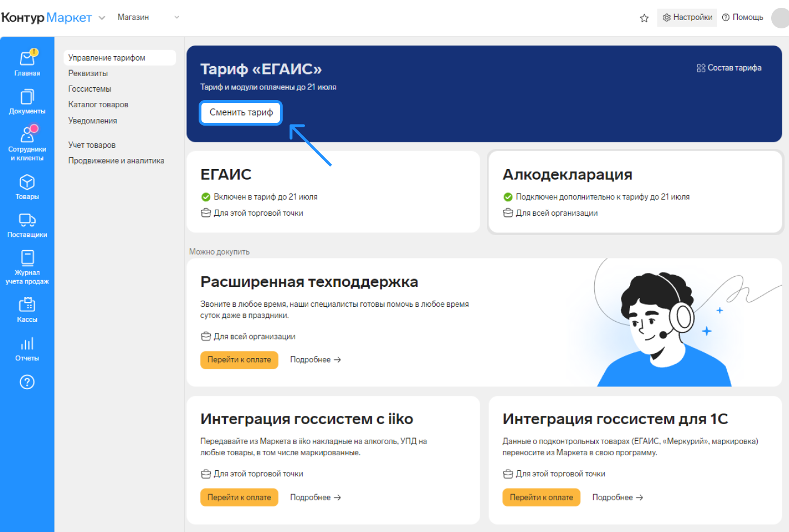Select Реквизиты in the settings menu
Viewport: 789px width, 532px height.
click(88, 73)
